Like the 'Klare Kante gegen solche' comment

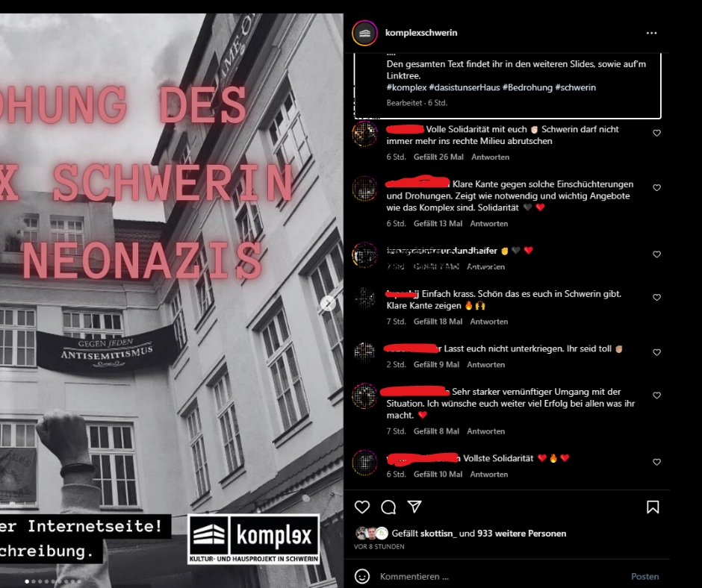point(656,187)
